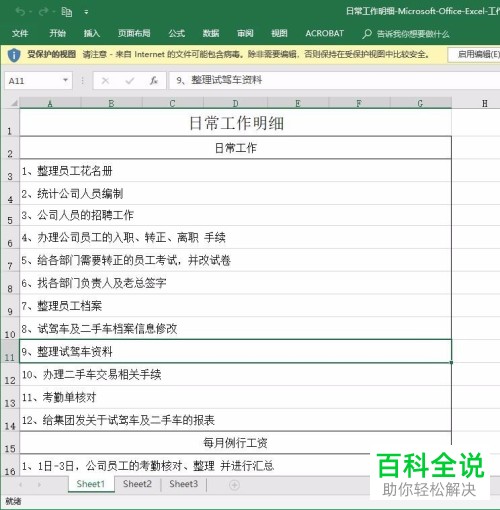Click the Insert Function fx icon
This screenshot has width=500, height=510.
pos(153,81)
